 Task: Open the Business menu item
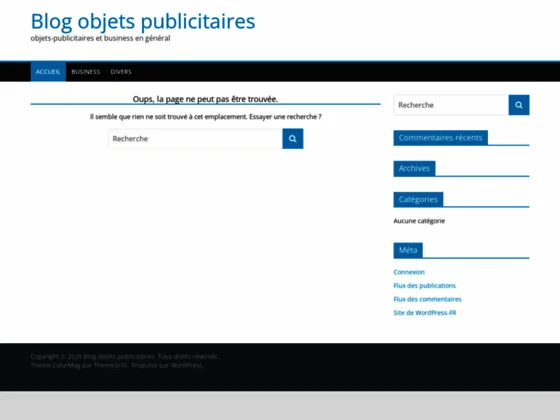[86, 72]
